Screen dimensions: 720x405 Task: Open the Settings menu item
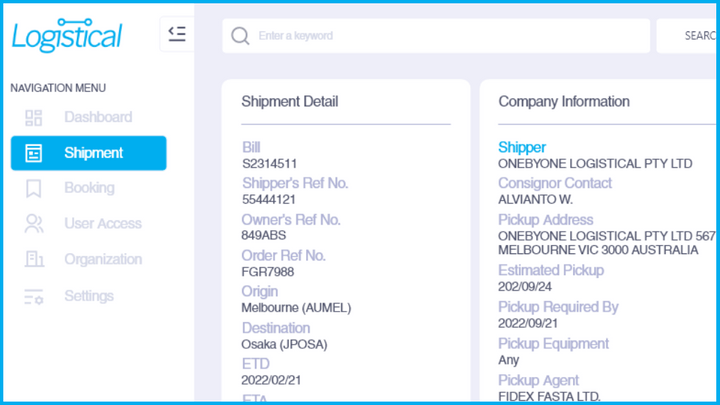[x=89, y=296]
